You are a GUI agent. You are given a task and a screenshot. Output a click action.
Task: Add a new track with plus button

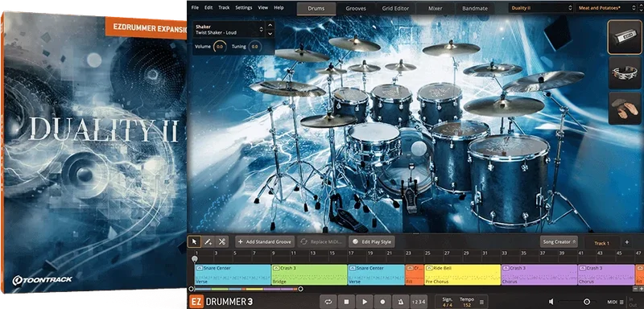[x=627, y=242]
